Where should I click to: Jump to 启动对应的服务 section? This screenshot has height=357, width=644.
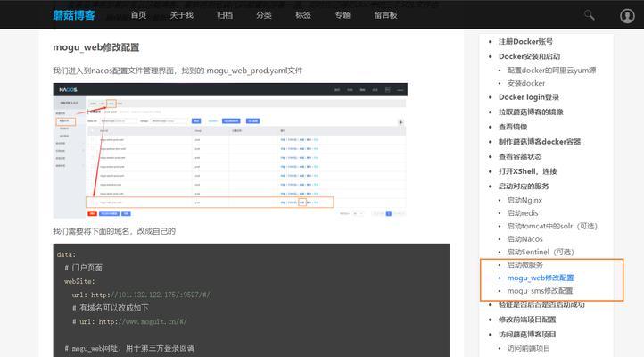pos(524,187)
